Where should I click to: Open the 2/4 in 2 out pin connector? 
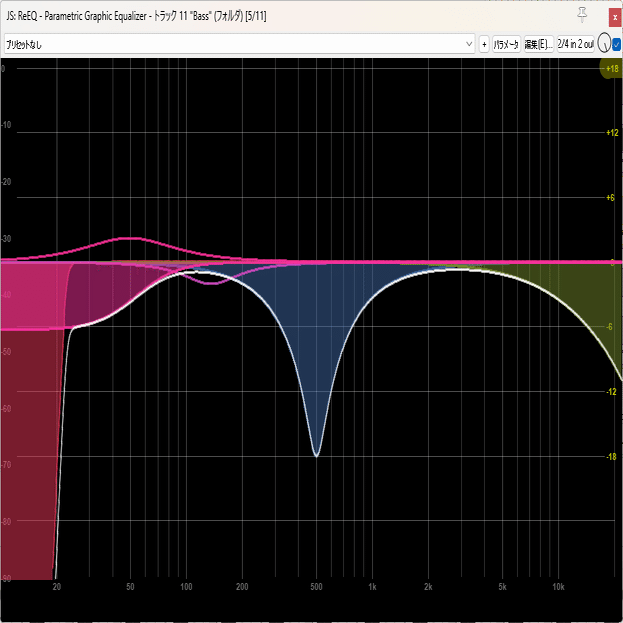tap(575, 44)
